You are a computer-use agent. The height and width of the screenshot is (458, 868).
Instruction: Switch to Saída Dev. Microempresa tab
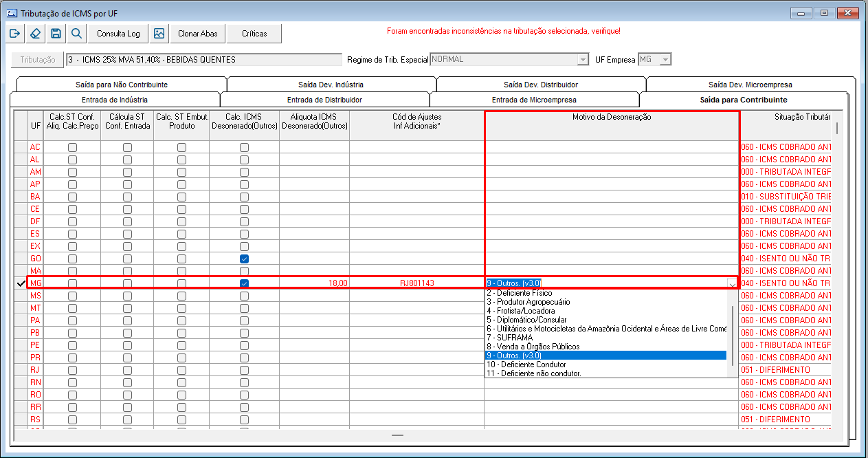pos(750,85)
